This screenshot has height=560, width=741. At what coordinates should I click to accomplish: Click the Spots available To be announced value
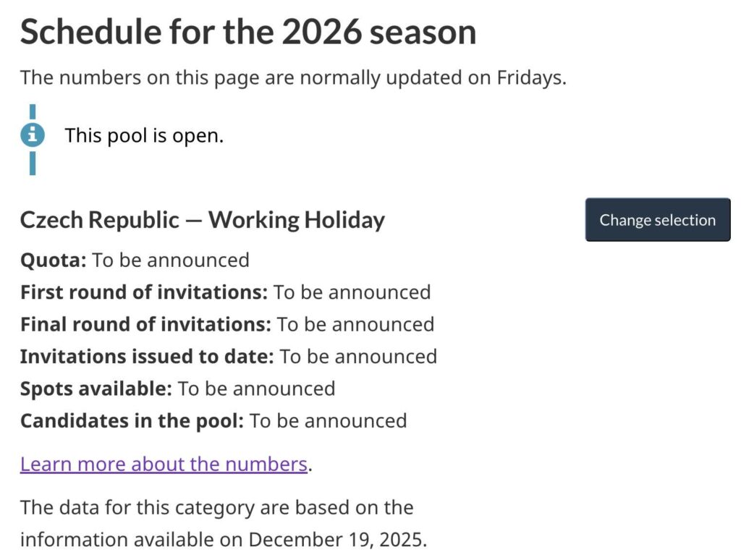pyautogui.click(x=256, y=389)
